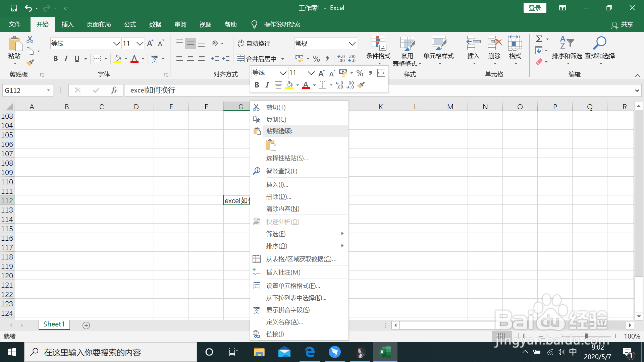Screen dimensions: 644x362
Task: Toggle Italic in the ribbon
Action: pos(66,59)
